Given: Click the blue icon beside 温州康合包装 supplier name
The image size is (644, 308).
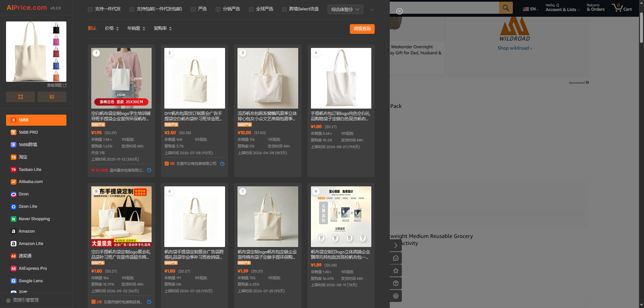Looking at the screenshot, I should (x=149, y=170).
